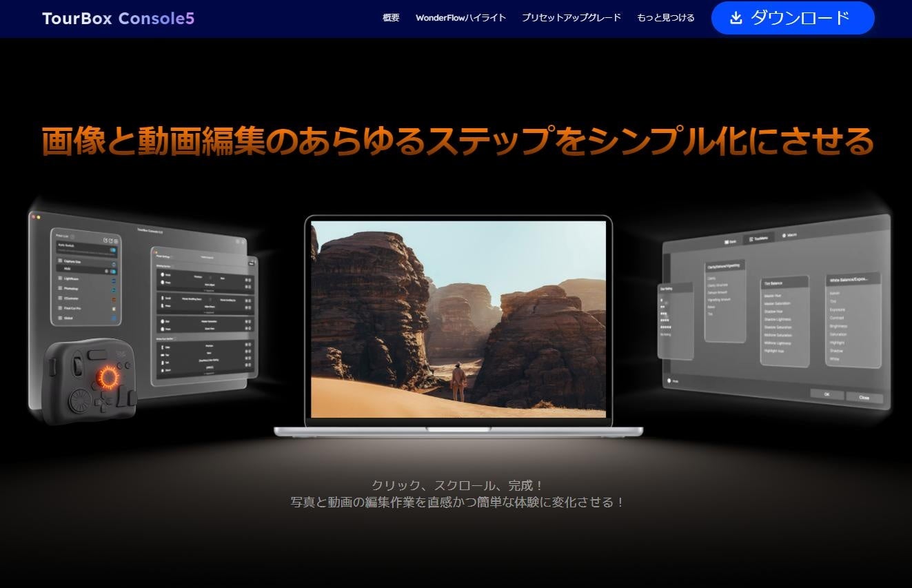Choose Exposure in the White Balance list

838,310
